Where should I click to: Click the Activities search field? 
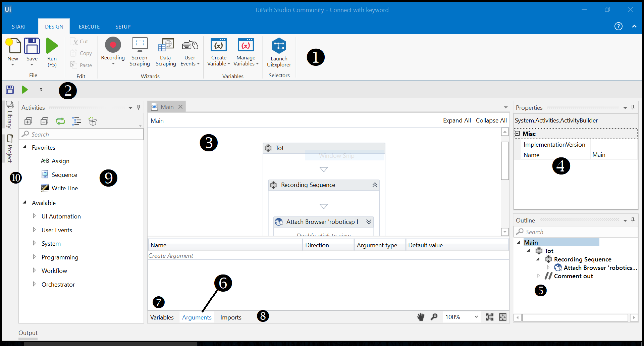[82, 134]
